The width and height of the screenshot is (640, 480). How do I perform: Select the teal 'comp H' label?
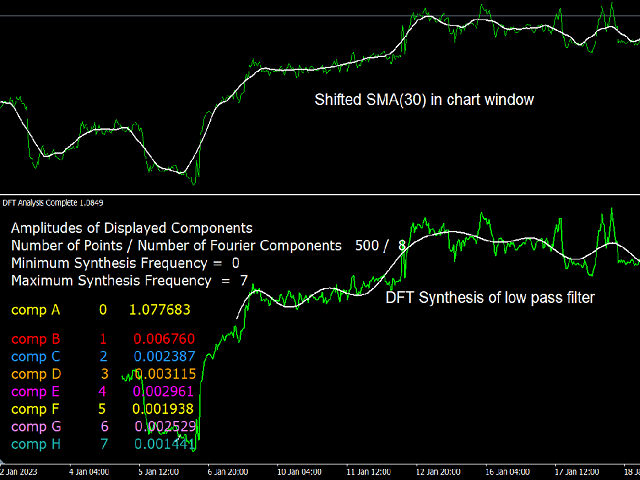tap(36, 444)
